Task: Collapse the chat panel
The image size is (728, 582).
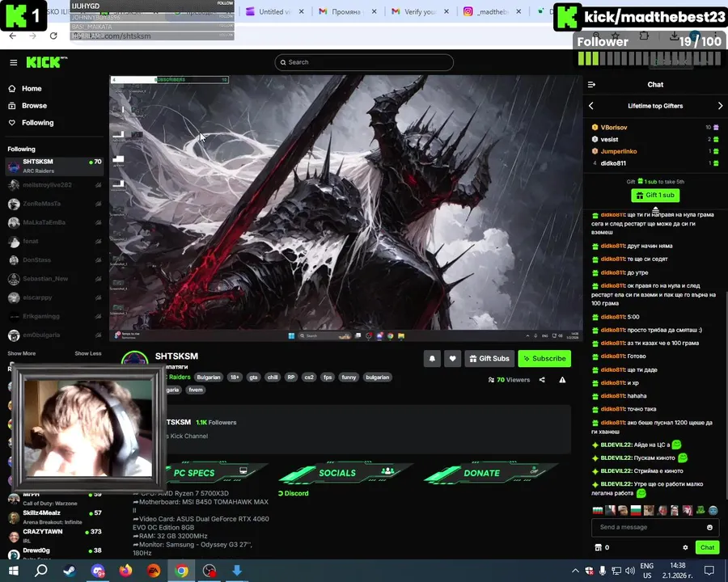Action: tap(591, 84)
